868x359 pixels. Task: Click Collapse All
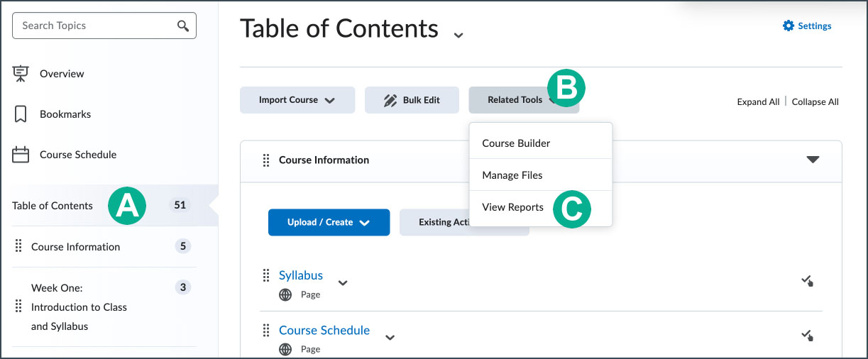coord(815,101)
